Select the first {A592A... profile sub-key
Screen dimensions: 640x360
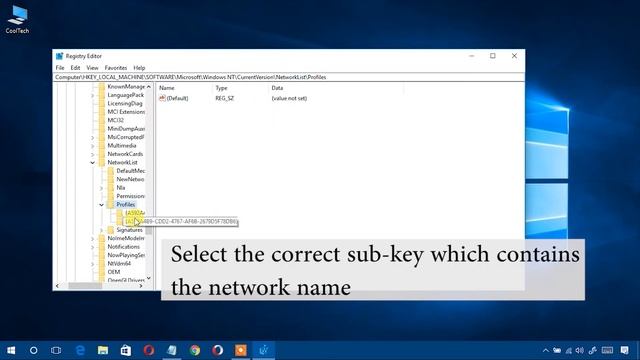coord(135,213)
